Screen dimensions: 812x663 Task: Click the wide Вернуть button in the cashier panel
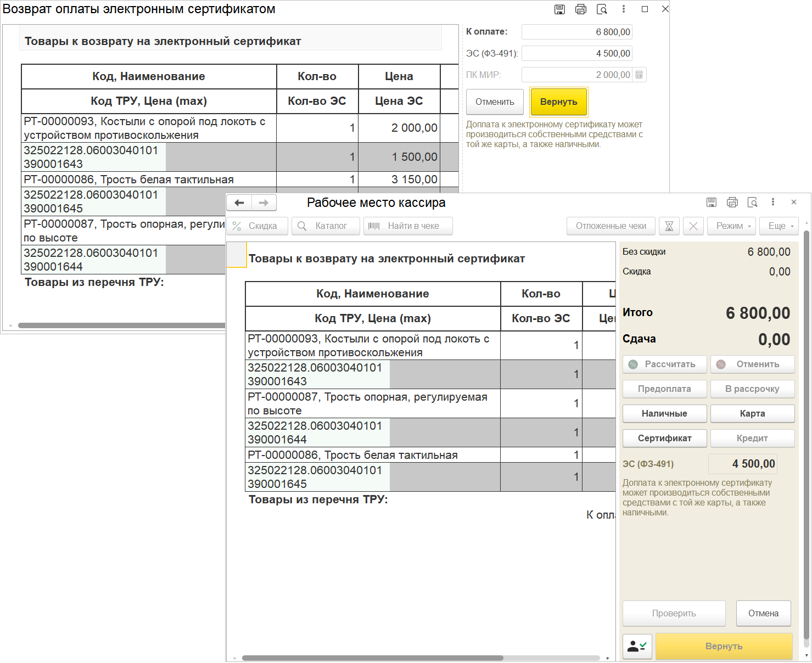[724, 647]
